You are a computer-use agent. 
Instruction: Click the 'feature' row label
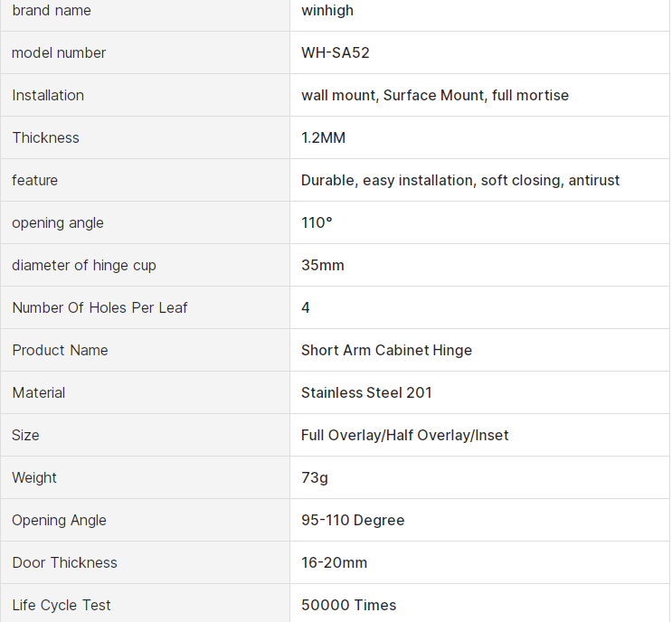[x=35, y=181]
